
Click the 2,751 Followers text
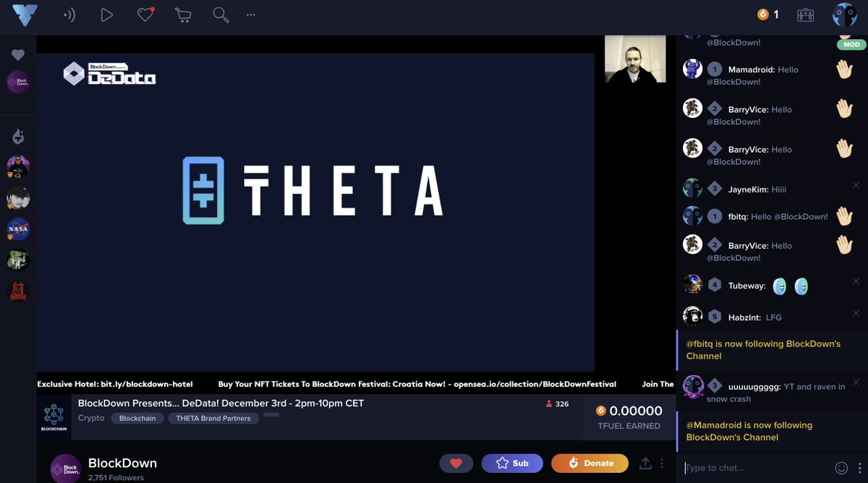(x=116, y=478)
